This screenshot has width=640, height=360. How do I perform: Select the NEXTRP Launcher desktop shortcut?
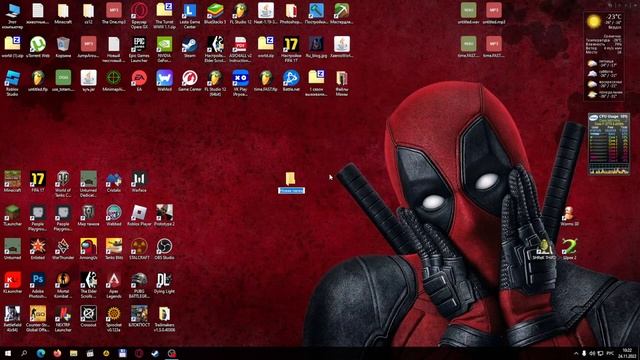coord(63,319)
